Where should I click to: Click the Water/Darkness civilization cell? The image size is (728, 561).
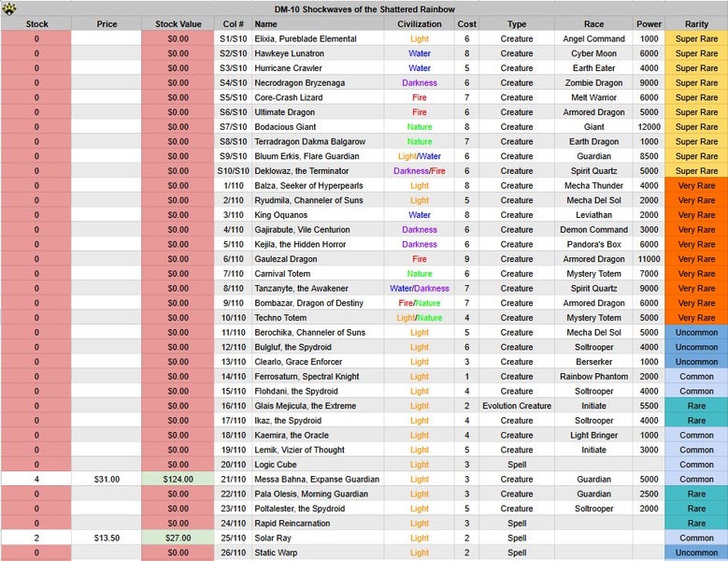[420, 288]
